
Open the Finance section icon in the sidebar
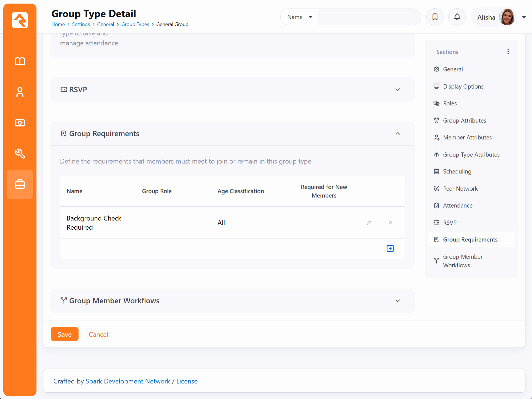[x=20, y=123]
